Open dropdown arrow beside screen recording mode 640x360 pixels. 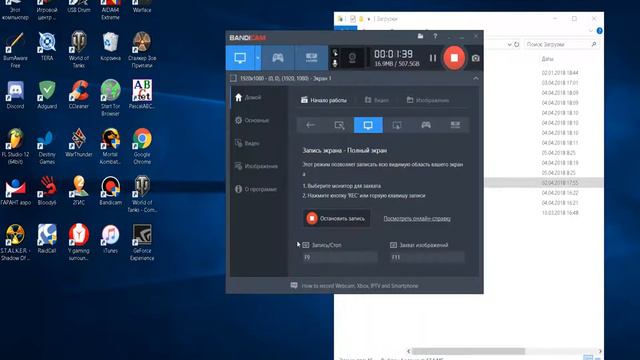pos(258,58)
